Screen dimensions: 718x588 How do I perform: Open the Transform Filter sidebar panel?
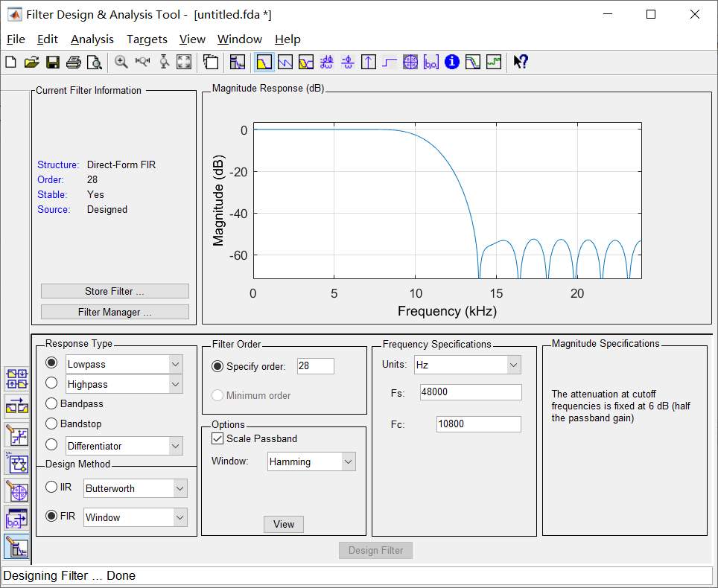pyautogui.click(x=17, y=406)
